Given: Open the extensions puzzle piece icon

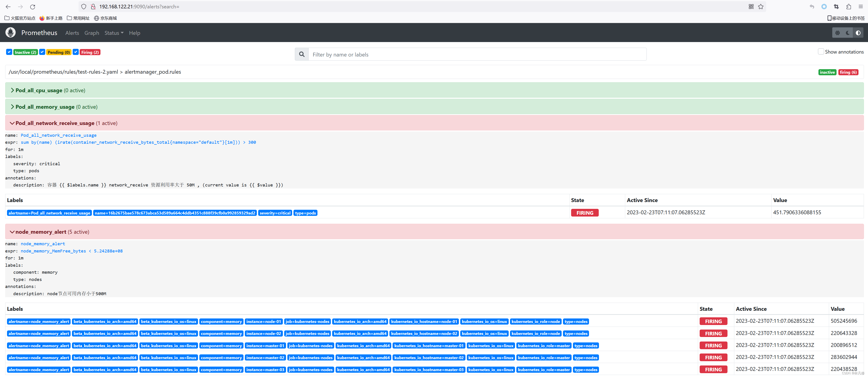Looking at the screenshot, I should click(849, 7).
